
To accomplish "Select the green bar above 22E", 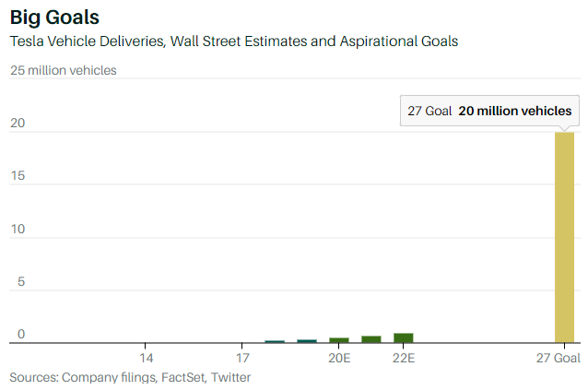I will pos(403,337).
